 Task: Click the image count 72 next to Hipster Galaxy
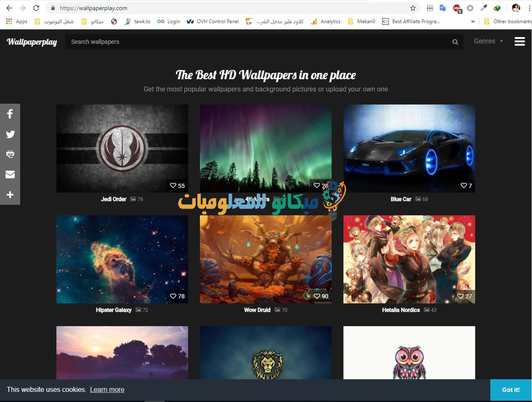click(x=142, y=310)
